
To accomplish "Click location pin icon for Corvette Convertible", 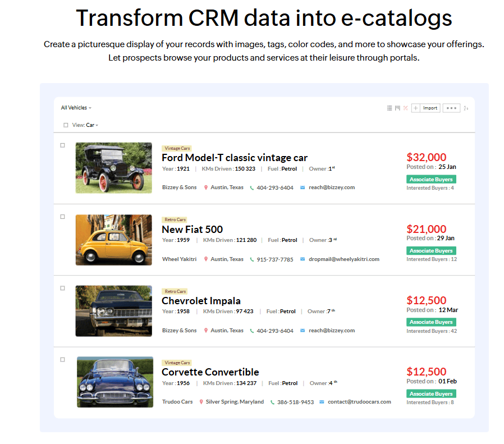I will point(201,402).
